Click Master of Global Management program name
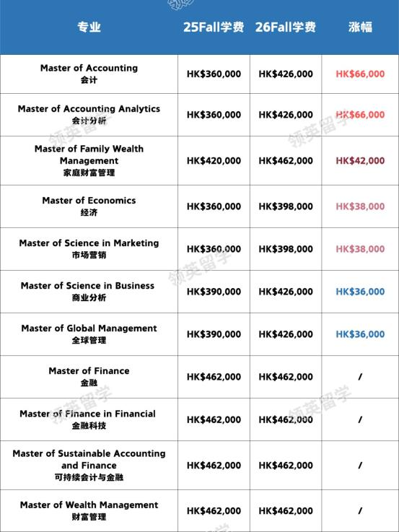The height and width of the screenshot is (532, 399). [x=89, y=334]
